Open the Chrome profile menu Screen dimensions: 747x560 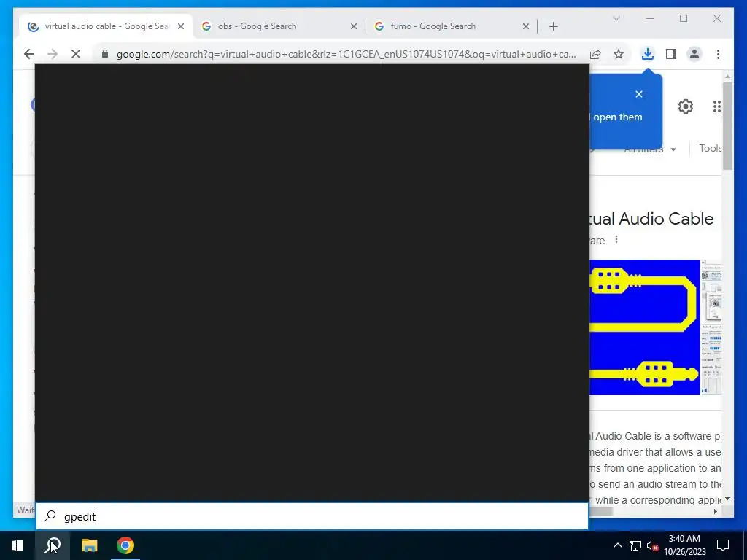[x=694, y=54]
